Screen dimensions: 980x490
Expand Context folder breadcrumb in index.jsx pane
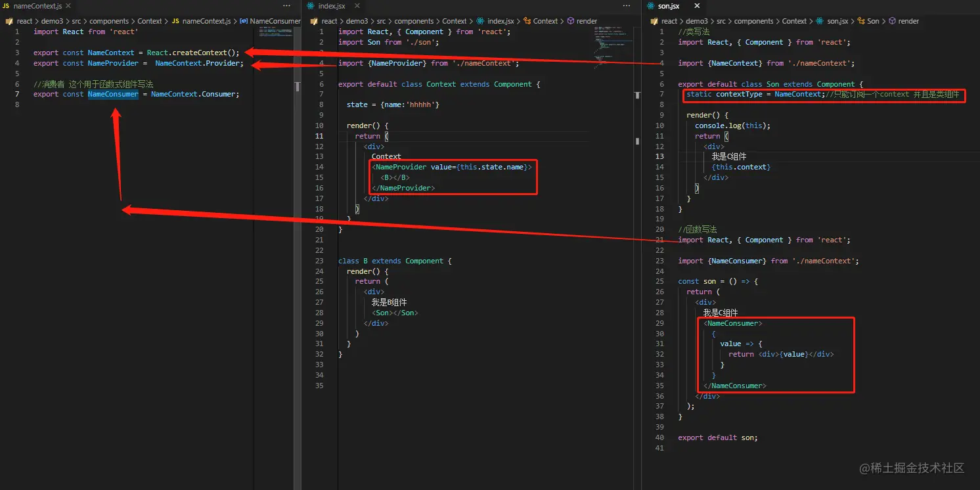click(455, 21)
